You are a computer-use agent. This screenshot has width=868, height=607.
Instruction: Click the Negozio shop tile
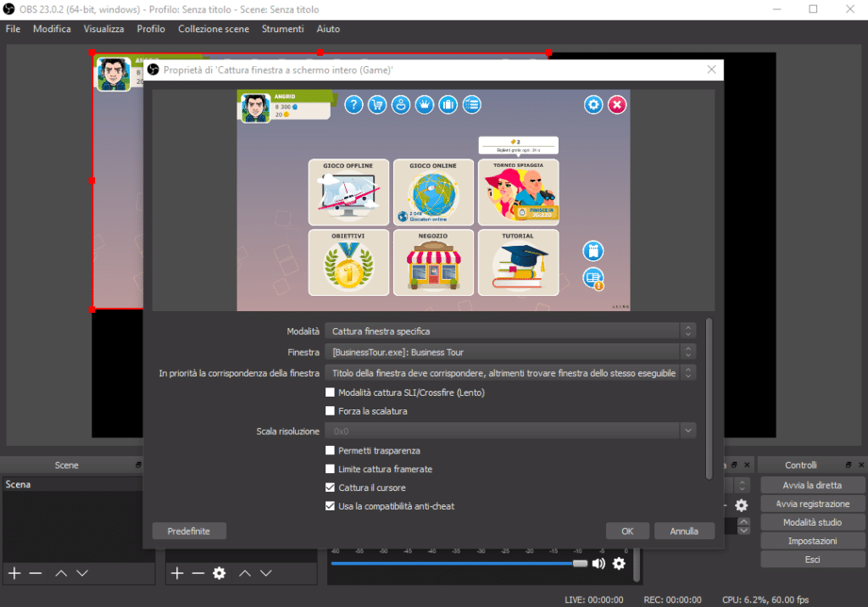coord(433,263)
